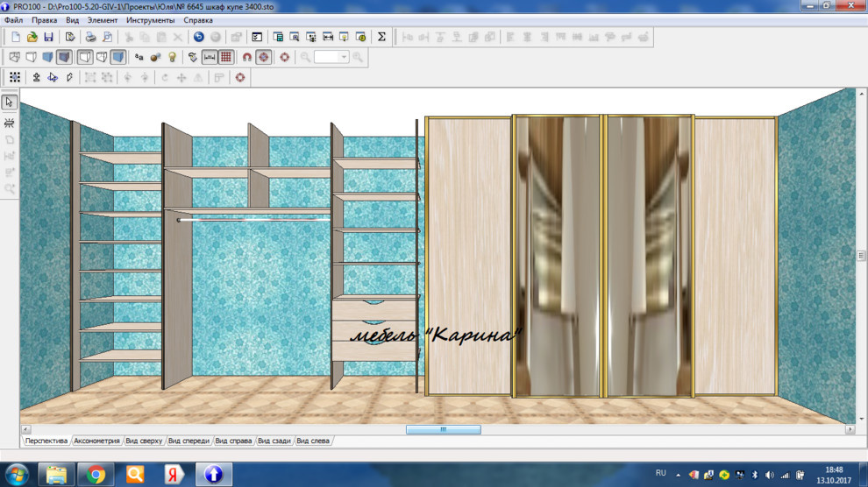
Task: Toggle the dimensions display button
Action: coord(210,57)
